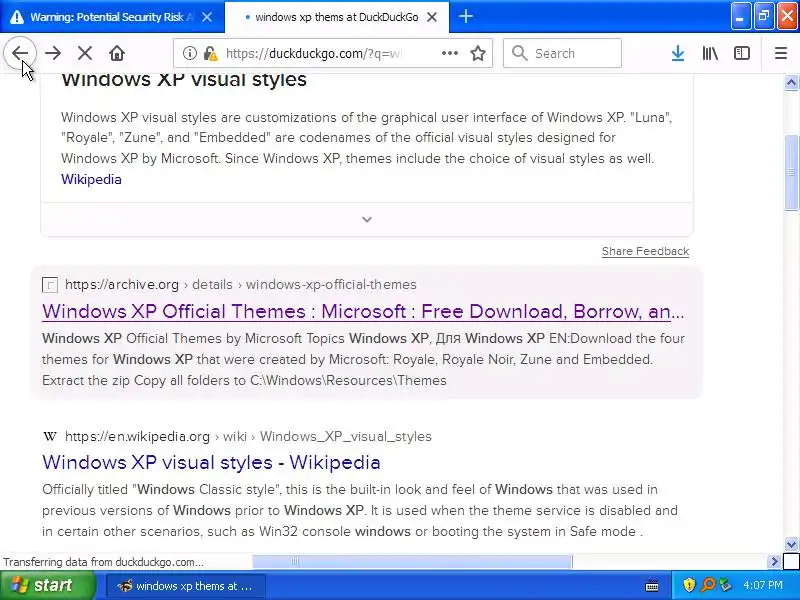Click the security shield tray icon
This screenshot has width=800, height=600.
pyautogui.click(x=689, y=585)
